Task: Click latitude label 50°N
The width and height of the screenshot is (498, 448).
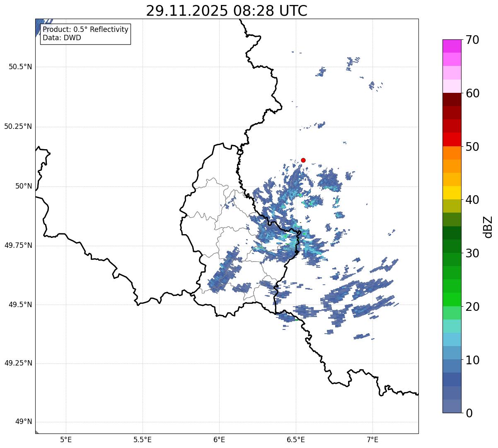Action: 24,186
